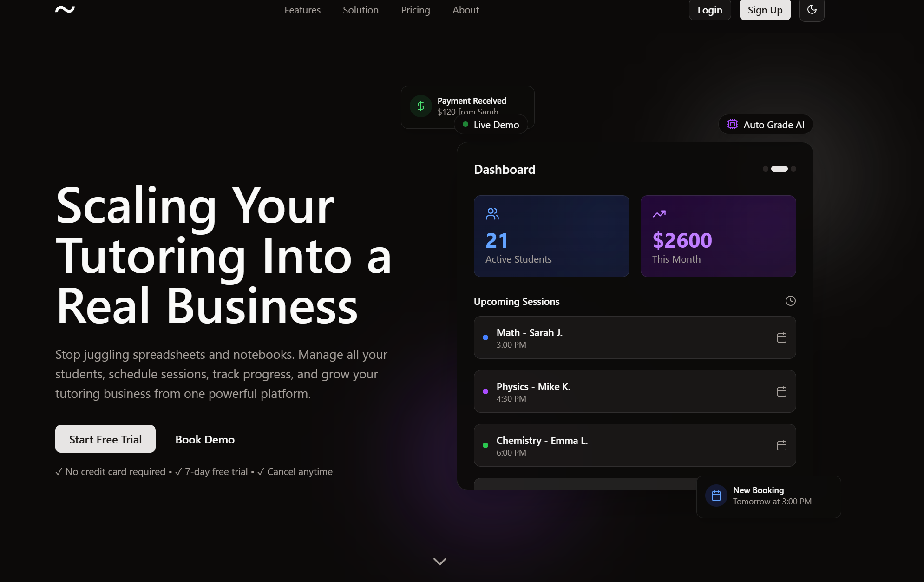The width and height of the screenshot is (924, 582).
Task: Click the Auto Grade AI chip icon
Action: tap(732, 125)
